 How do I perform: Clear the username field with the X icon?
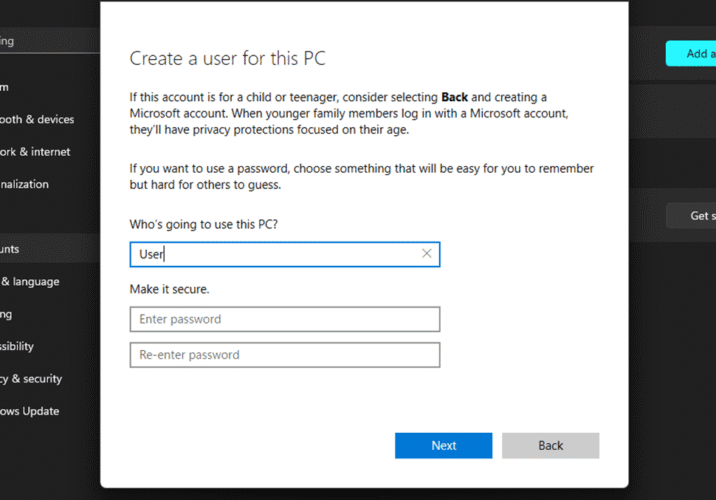tap(427, 254)
